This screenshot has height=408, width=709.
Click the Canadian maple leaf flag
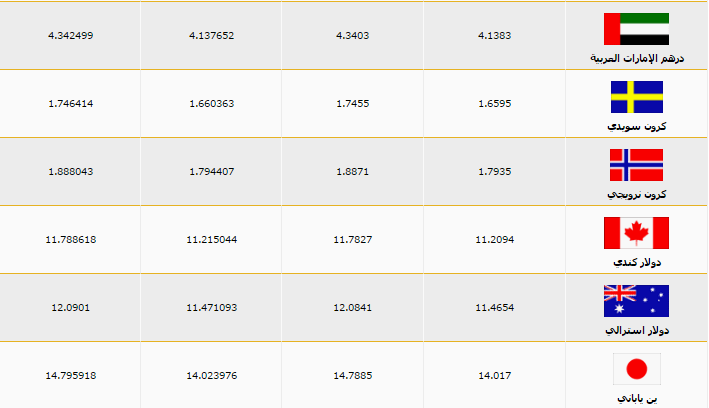[x=636, y=233]
